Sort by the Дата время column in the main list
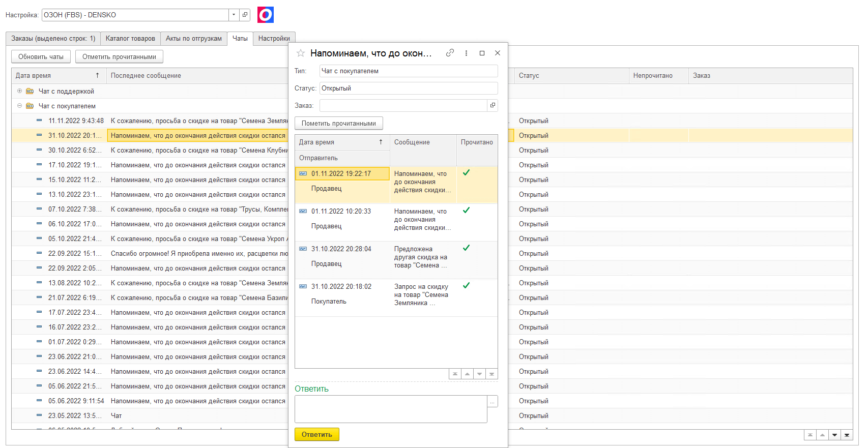The image size is (868, 448). (59, 76)
